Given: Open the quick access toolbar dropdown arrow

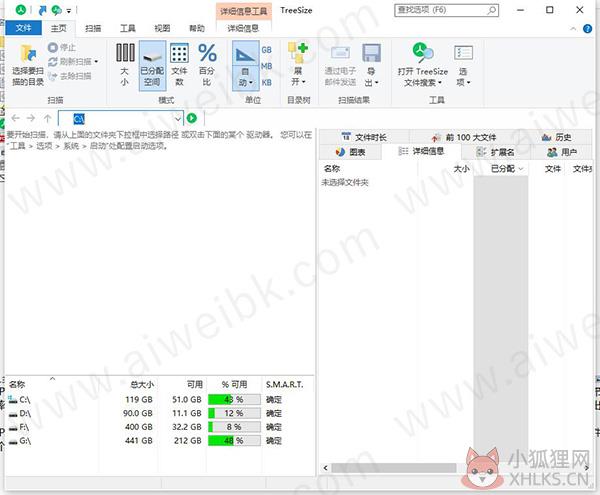Looking at the screenshot, I should coord(69,11).
